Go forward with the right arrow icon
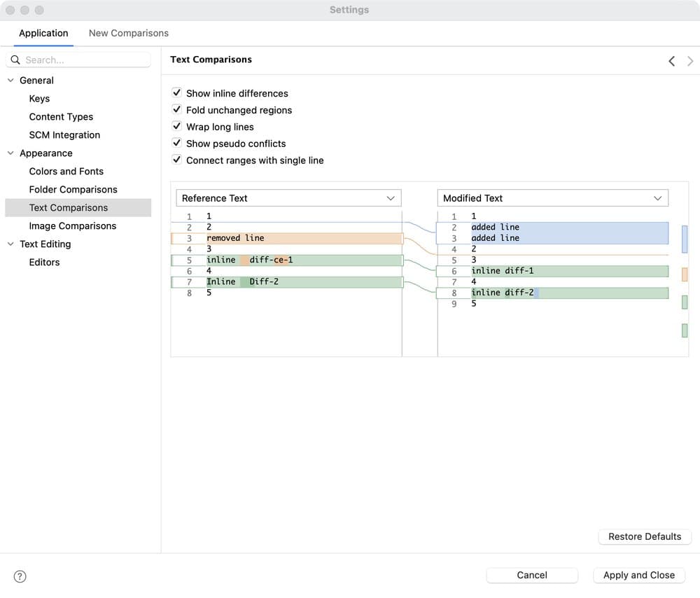 pyautogui.click(x=690, y=61)
